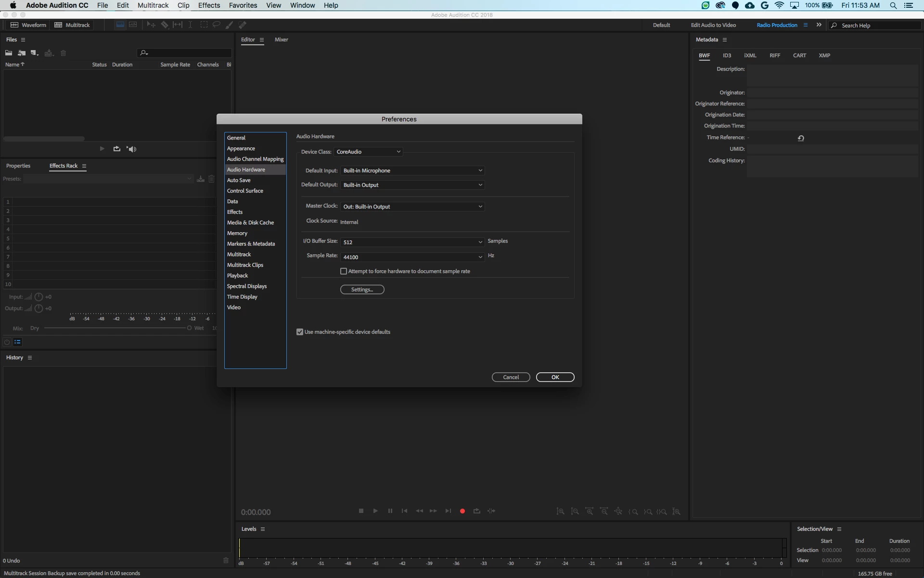Click Zoom In Amplitude icon
Screen dimensions: 924x578
click(x=561, y=512)
